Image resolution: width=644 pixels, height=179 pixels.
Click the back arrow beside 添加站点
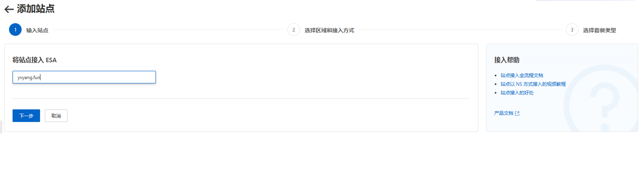click(x=9, y=9)
